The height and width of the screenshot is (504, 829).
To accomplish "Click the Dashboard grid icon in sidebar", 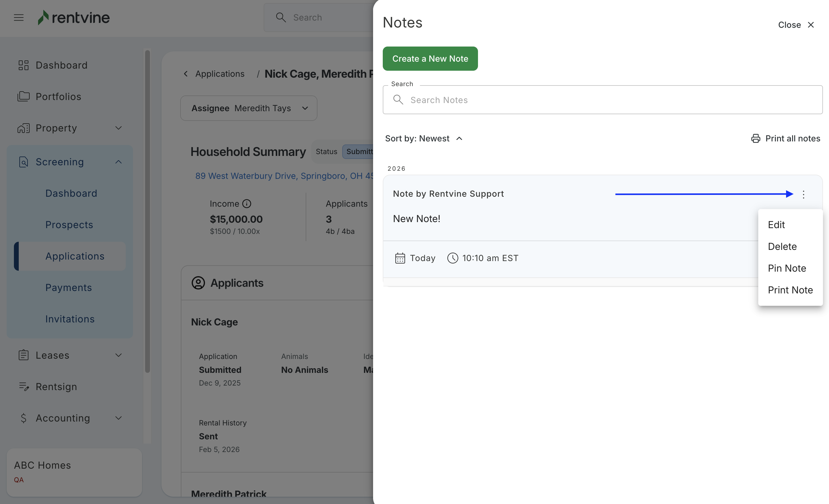I will pyautogui.click(x=24, y=65).
